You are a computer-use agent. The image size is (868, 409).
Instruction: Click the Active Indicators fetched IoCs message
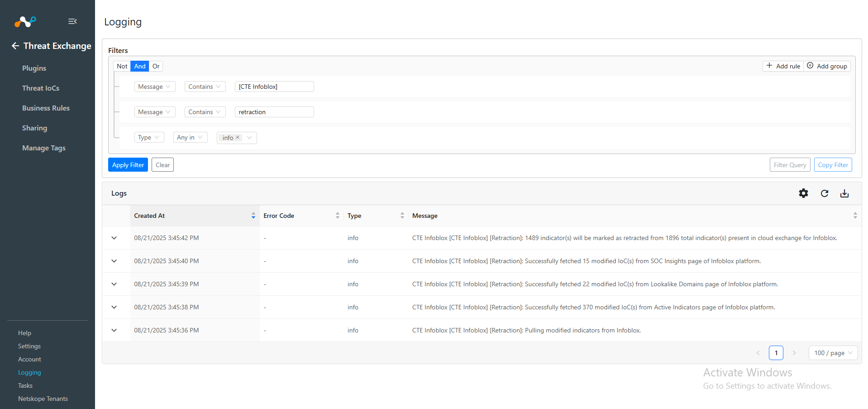pyautogui.click(x=594, y=307)
